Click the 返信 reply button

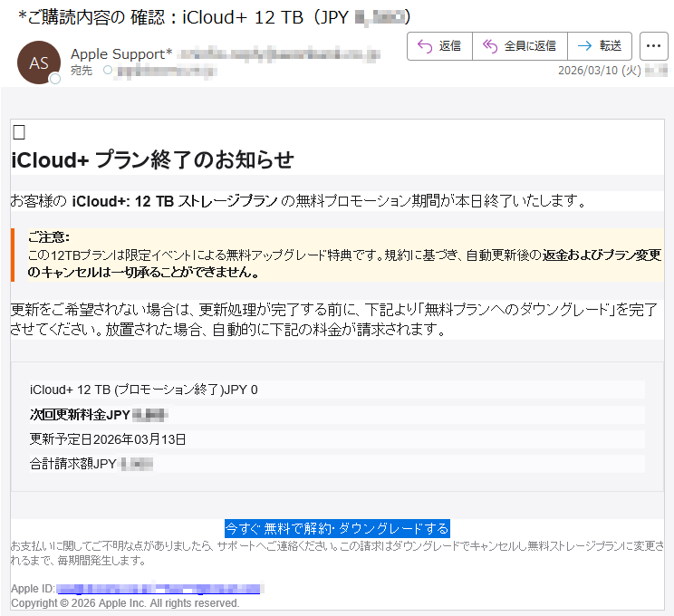[x=439, y=46]
